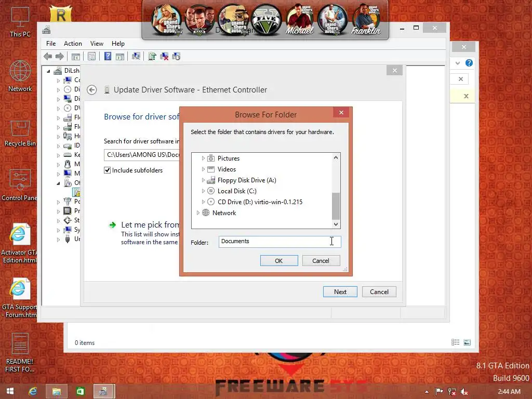532x399 pixels.
Task: Click the Folder name input field
Action: click(x=280, y=242)
